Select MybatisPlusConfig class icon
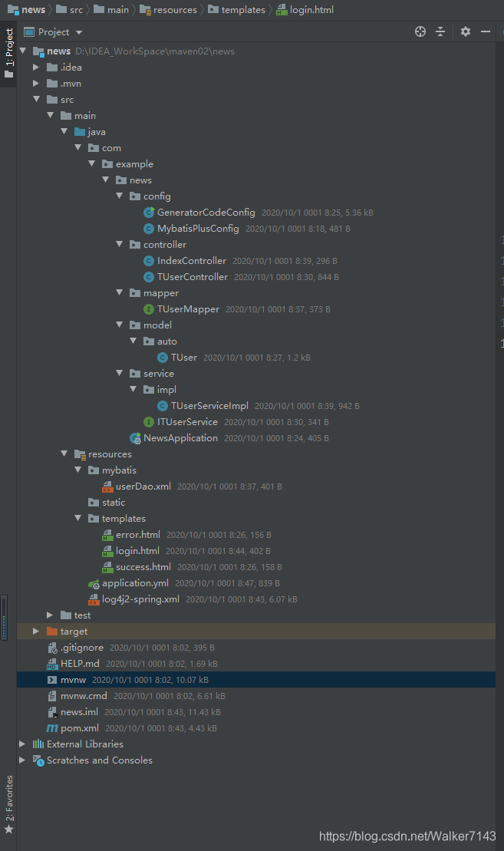Screen dimensions: 504x851 149,229
